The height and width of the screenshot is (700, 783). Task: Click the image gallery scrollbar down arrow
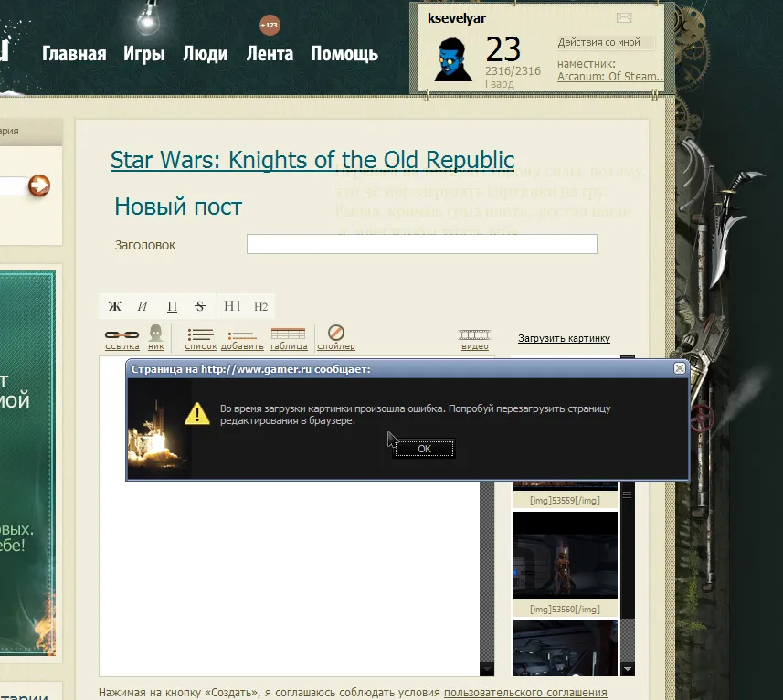coord(628,669)
